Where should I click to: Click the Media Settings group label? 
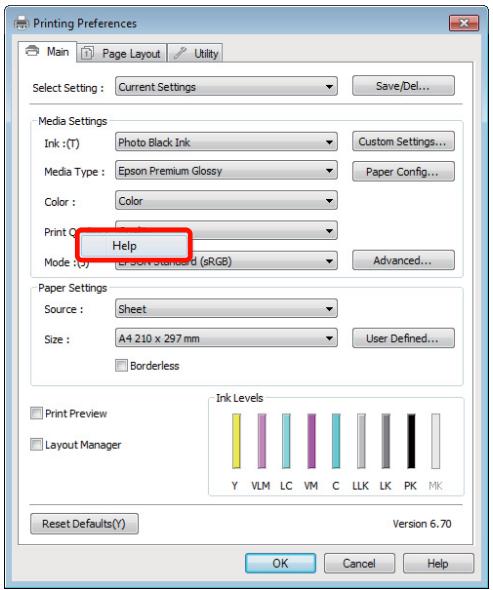click(x=73, y=121)
